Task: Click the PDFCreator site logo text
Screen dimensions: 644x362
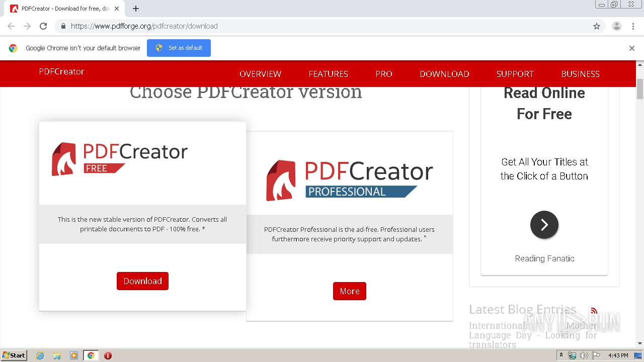Action: 61,71
